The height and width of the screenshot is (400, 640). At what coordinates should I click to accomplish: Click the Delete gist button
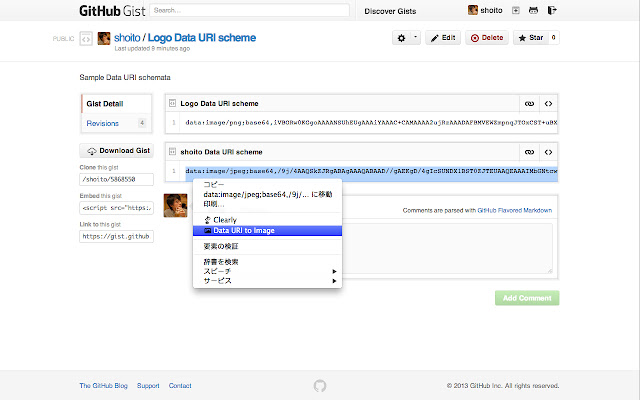pyautogui.click(x=487, y=38)
